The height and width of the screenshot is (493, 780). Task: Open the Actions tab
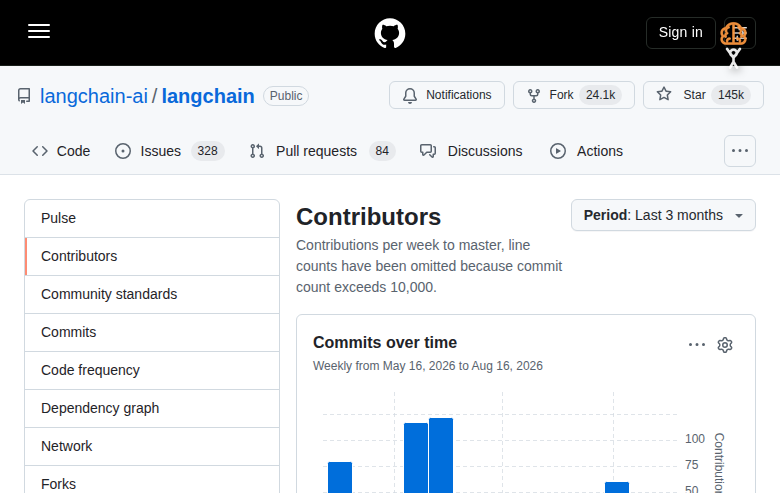click(x=586, y=151)
